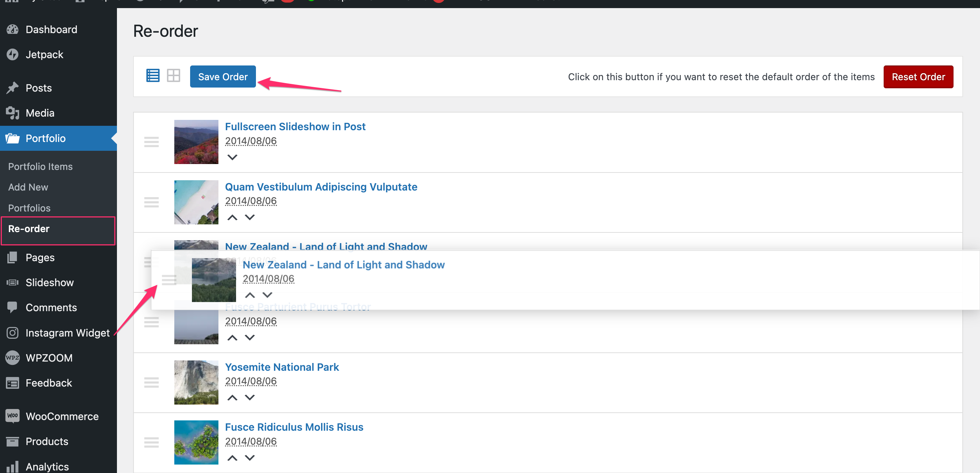Viewport: 980px width, 473px height.
Task: Move floating New Zealand card up
Action: coord(250,295)
